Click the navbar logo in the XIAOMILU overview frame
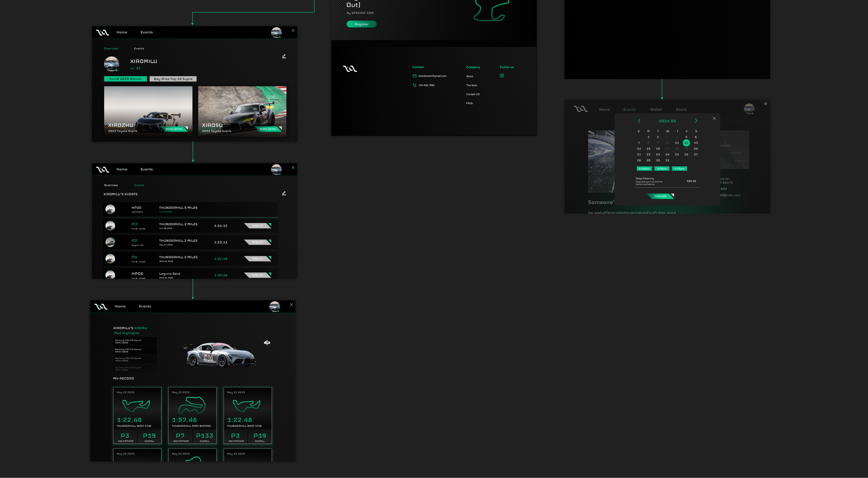This screenshot has width=868, height=478. tap(102, 32)
